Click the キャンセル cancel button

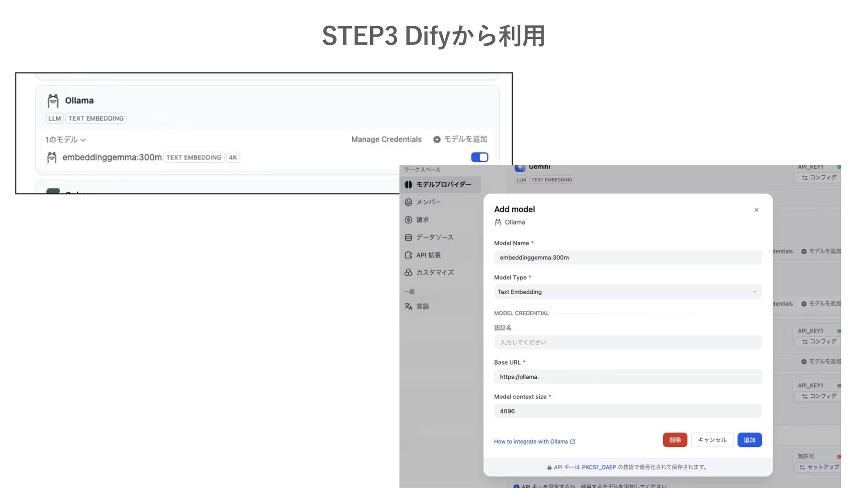tap(712, 440)
